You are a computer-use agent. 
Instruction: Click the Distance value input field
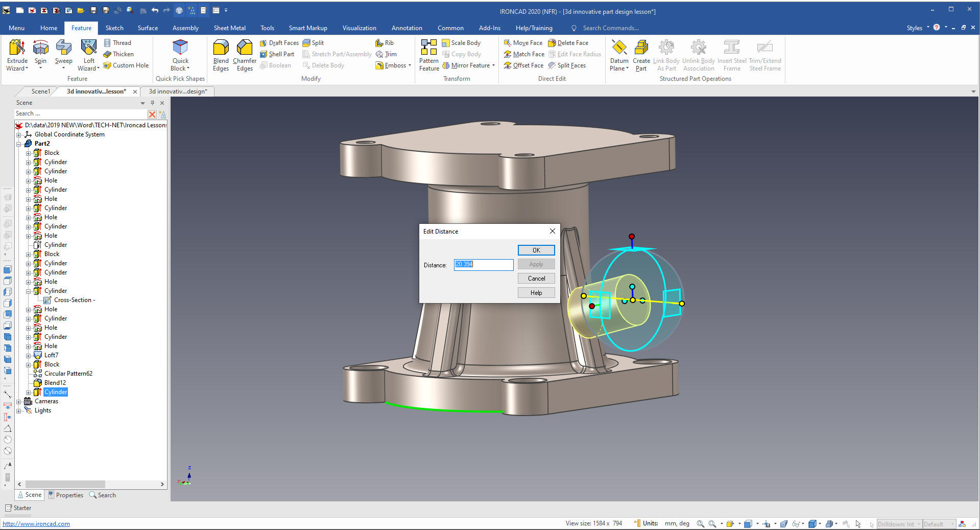pos(483,265)
